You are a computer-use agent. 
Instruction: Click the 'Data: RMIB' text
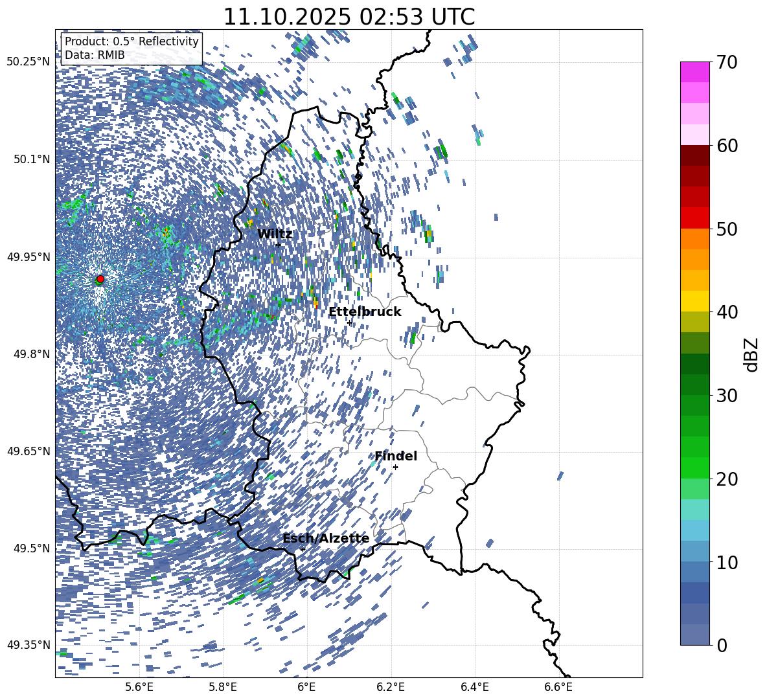click(x=95, y=55)
